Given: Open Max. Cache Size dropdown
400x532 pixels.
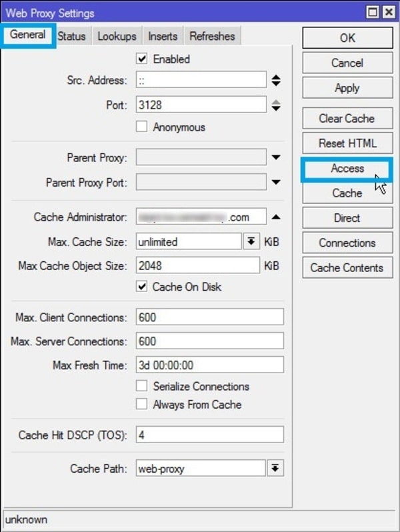Looking at the screenshot, I should [251, 241].
